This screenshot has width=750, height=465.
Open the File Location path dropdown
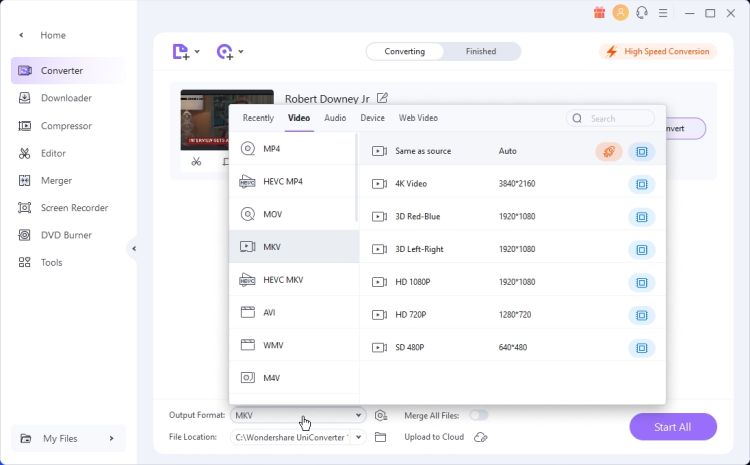358,437
